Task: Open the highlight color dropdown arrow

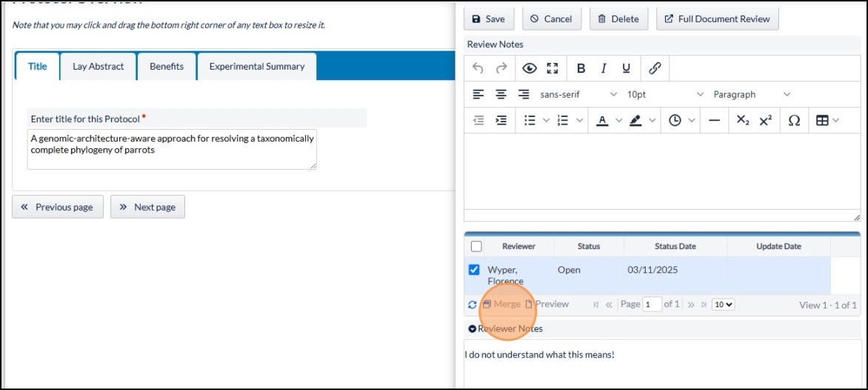Action: (652, 120)
